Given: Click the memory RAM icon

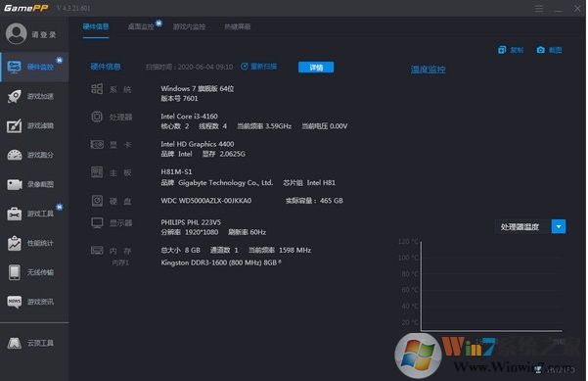Looking at the screenshot, I should [x=97, y=251].
